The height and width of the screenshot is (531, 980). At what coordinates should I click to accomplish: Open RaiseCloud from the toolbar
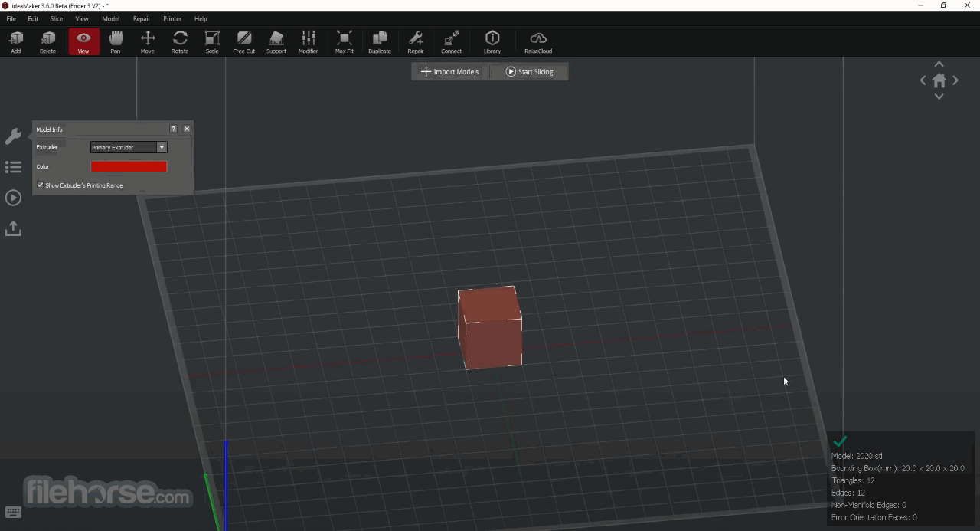[538, 41]
